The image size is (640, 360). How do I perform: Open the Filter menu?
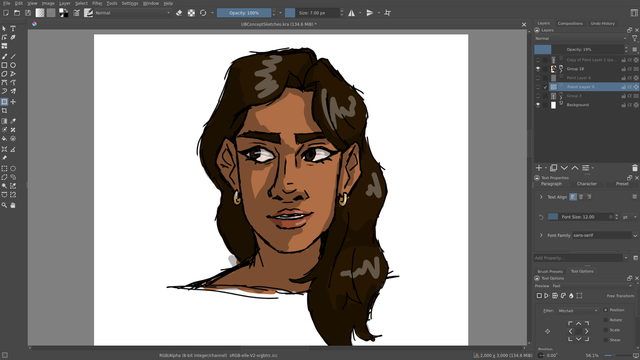(97, 3)
